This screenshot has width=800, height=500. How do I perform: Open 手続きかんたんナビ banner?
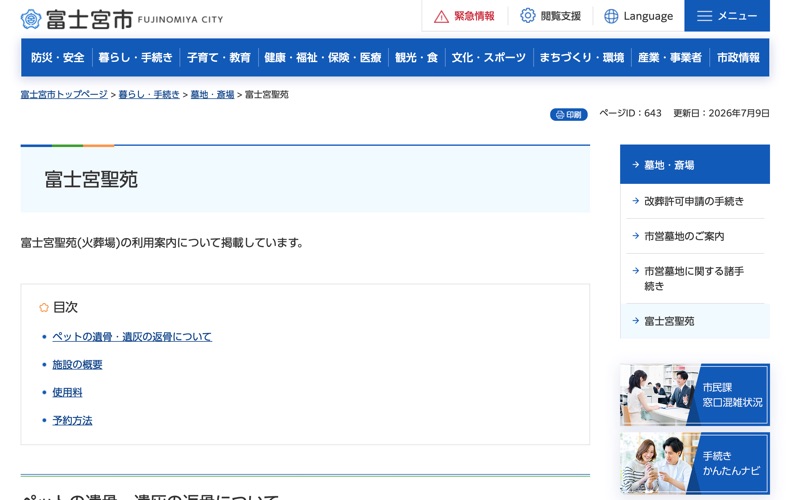tap(695, 463)
